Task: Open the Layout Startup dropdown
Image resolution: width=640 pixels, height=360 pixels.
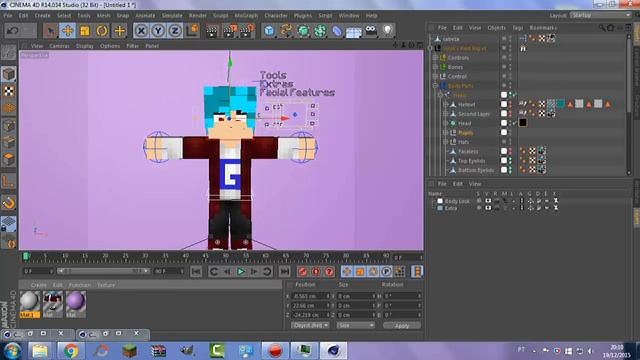Action: (601, 15)
